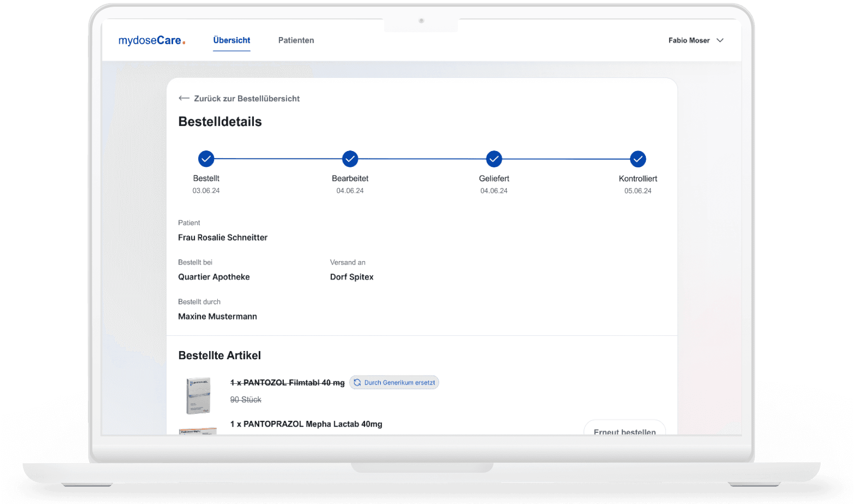Click the struck-through PANTOZOL Filmtabl 40 mg
Viewport: 854px width, 504px height.
coord(288,383)
